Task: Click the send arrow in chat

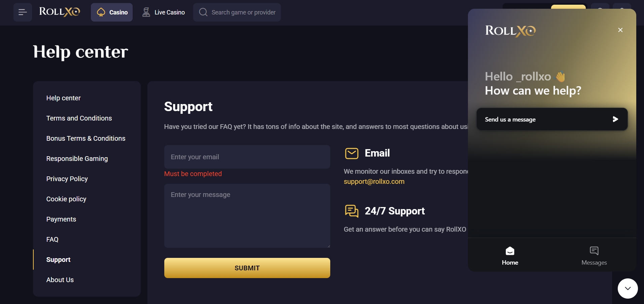Action: click(615, 119)
